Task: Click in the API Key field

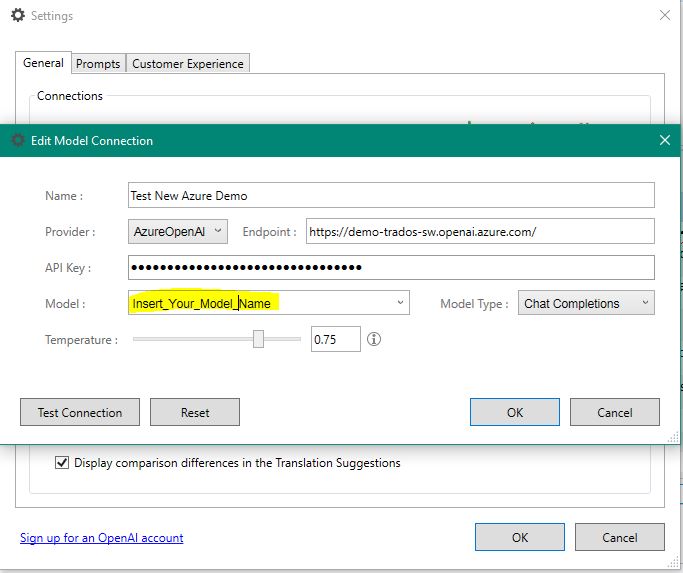Action: pos(391,267)
